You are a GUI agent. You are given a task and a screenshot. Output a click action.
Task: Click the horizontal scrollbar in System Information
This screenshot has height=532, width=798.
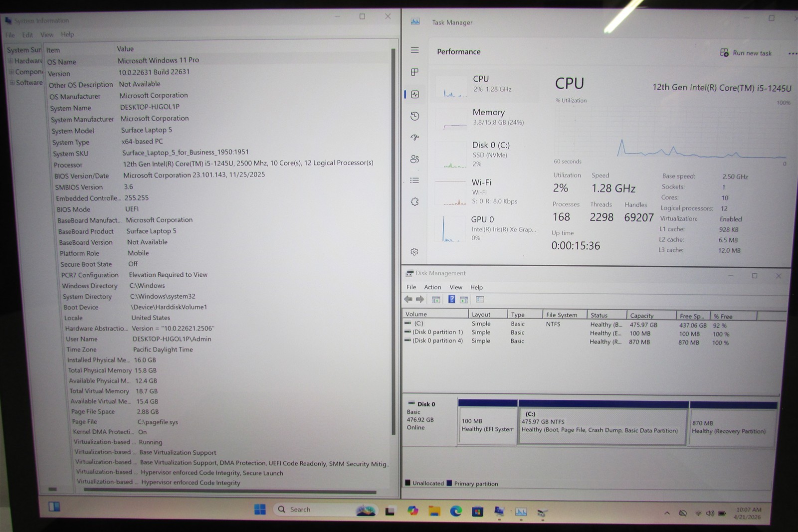[230, 491]
